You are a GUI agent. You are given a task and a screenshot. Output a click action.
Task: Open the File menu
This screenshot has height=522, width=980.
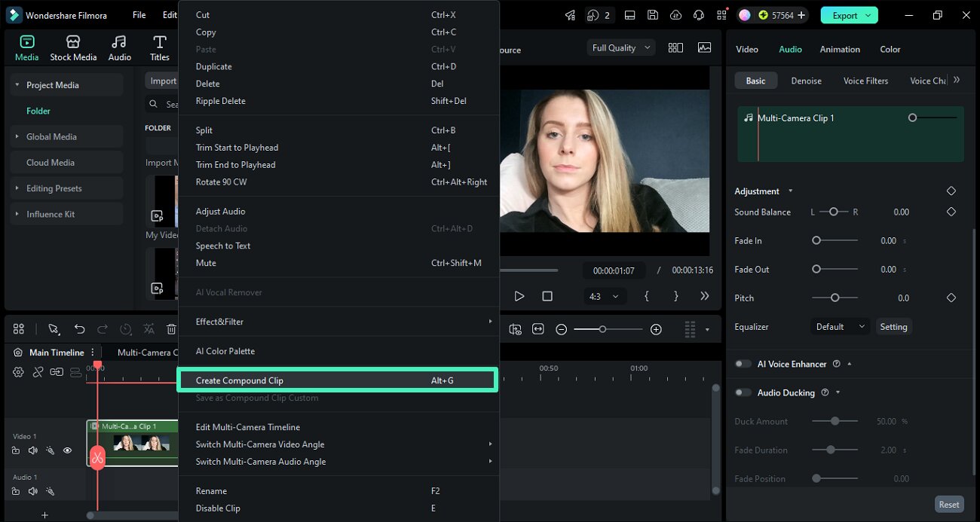(139, 15)
